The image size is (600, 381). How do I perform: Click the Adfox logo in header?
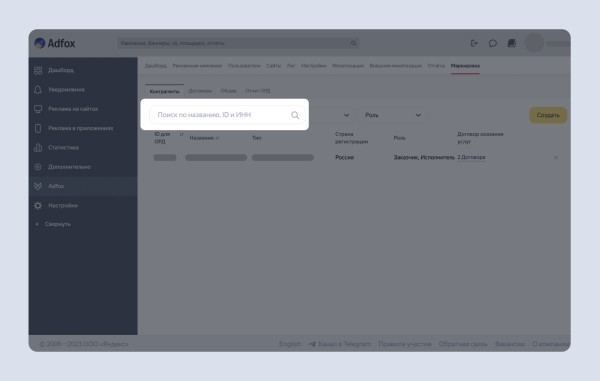[x=55, y=43]
